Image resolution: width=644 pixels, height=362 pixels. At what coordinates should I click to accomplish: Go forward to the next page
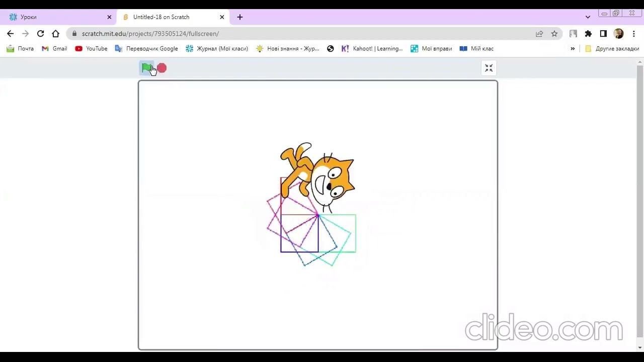[26, 34]
